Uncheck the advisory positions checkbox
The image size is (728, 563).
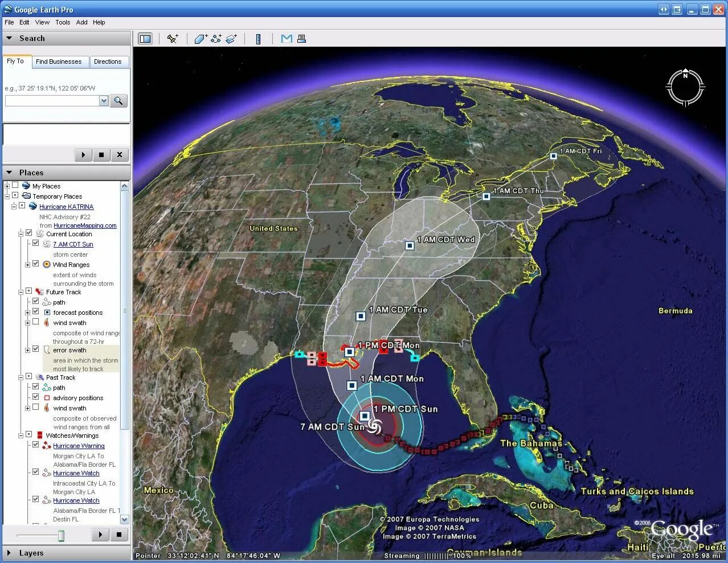click(35, 397)
